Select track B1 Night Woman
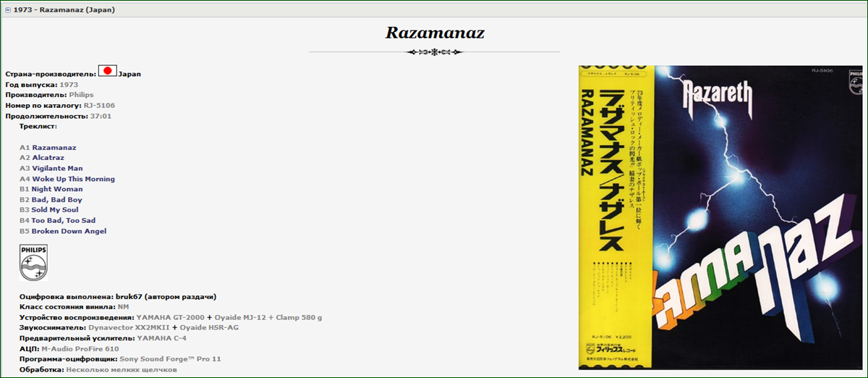868x378 pixels. coord(51,189)
